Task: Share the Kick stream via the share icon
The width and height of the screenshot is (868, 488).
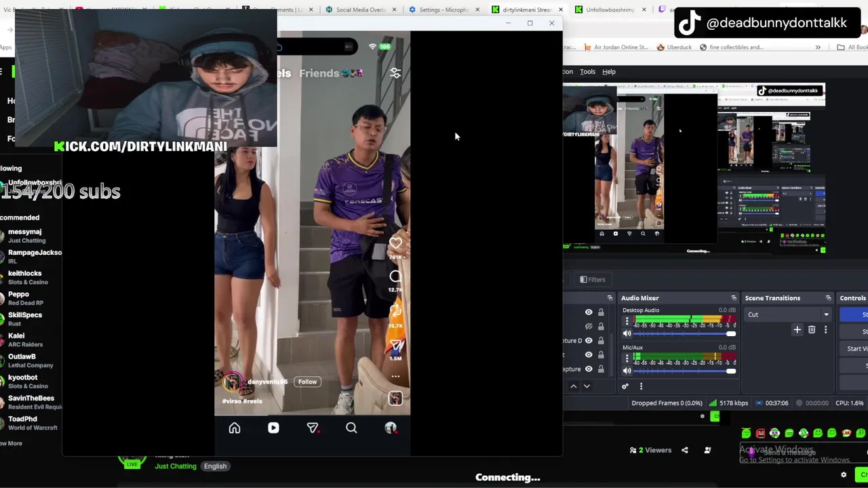Action: pyautogui.click(x=685, y=450)
